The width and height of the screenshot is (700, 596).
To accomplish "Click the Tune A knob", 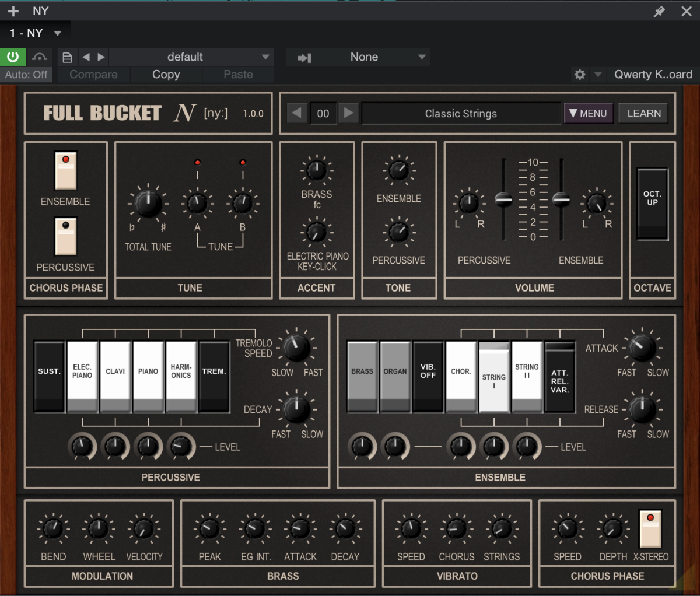I will coord(197,203).
